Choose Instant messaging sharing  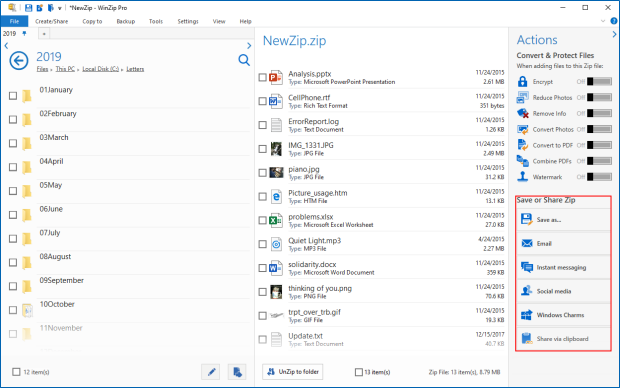point(563,267)
